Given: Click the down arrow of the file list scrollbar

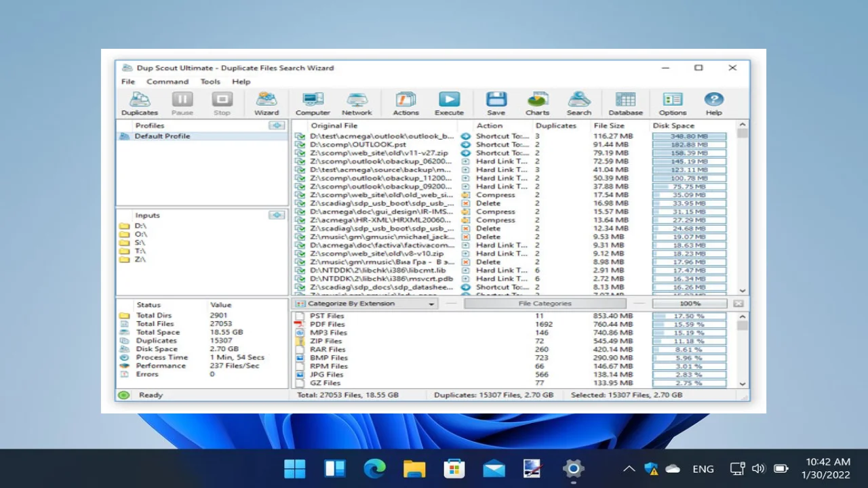Looking at the screenshot, I should (x=743, y=290).
